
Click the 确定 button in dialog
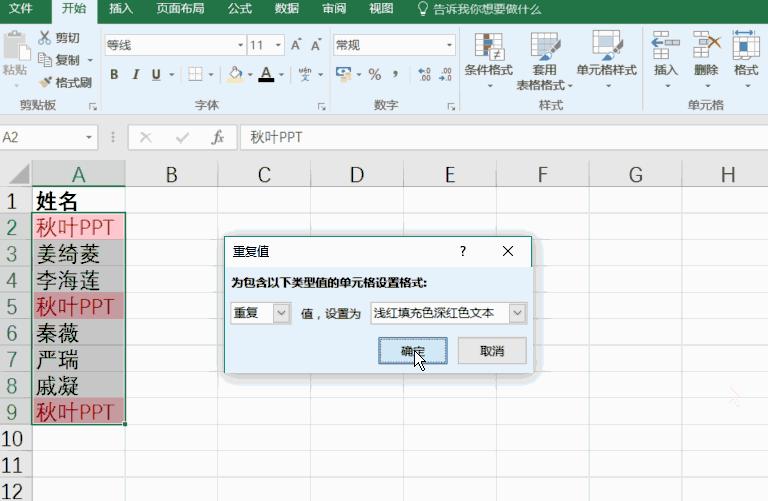tap(413, 351)
